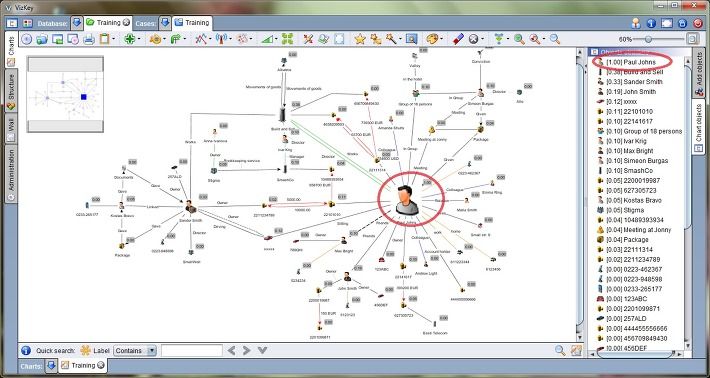Click the antenna broadcast layout icon
This screenshot has width=710, height=378.
tap(221, 39)
